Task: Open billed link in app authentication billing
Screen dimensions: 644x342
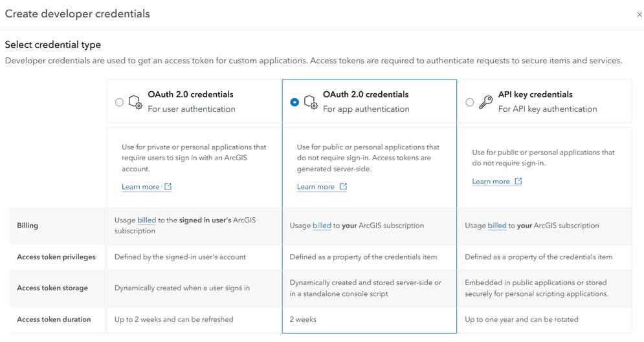Action: pyautogui.click(x=322, y=226)
